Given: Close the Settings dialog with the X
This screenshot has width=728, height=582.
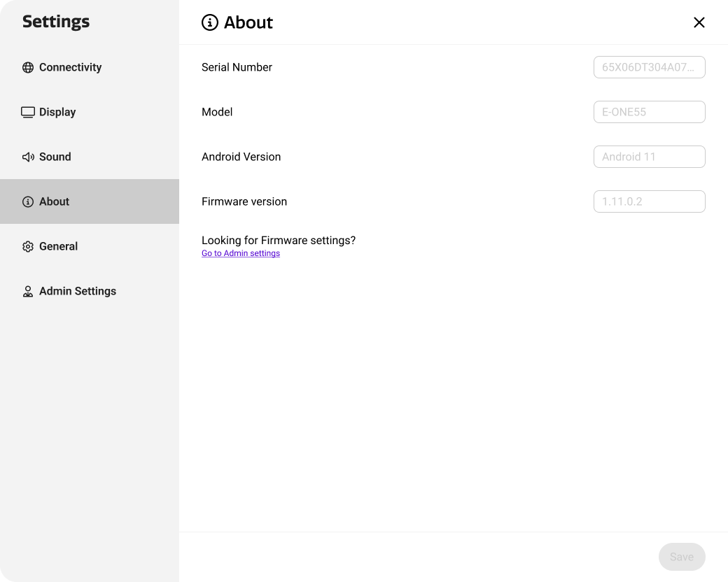Looking at the screenshot, I should [699, 22].
